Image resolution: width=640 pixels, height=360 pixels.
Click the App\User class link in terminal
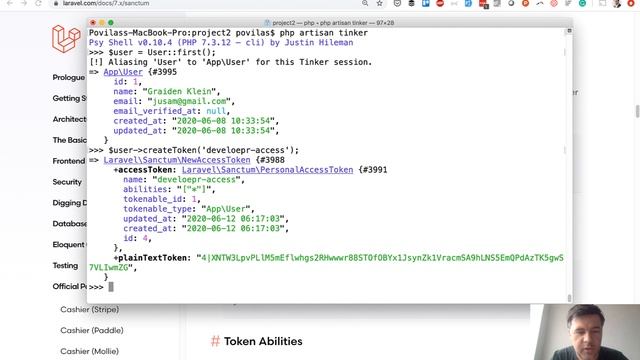click(123, 72)
